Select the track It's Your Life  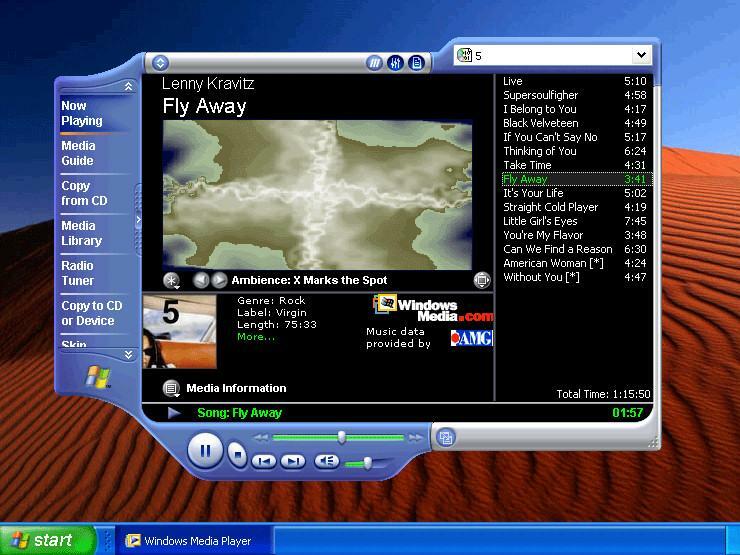575,193
